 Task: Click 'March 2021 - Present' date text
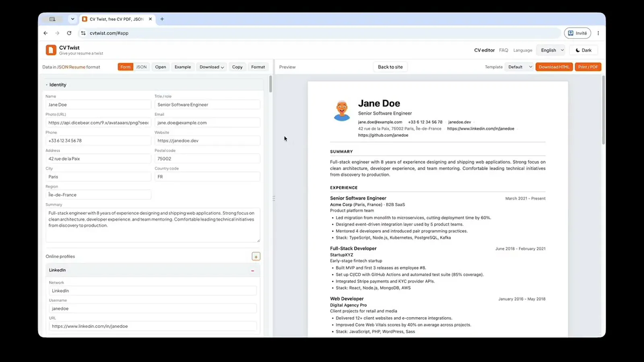pyautogui.click(x=525, y=199)
